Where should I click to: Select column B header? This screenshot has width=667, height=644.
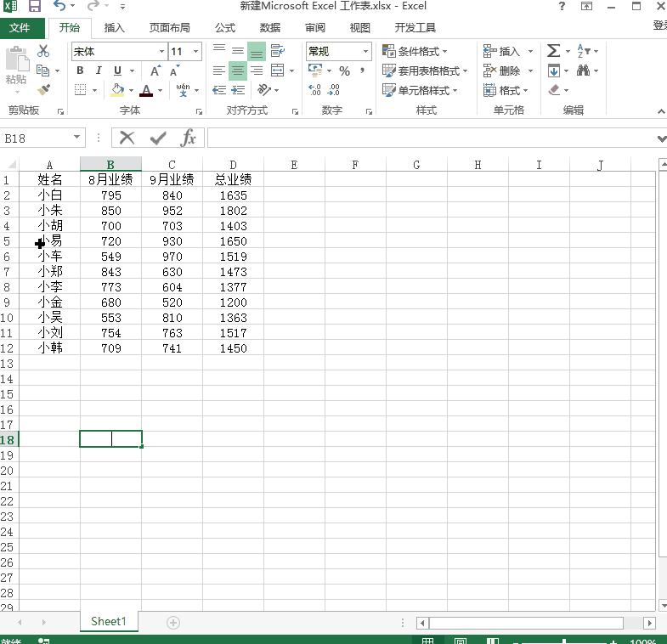click(110, 165)
